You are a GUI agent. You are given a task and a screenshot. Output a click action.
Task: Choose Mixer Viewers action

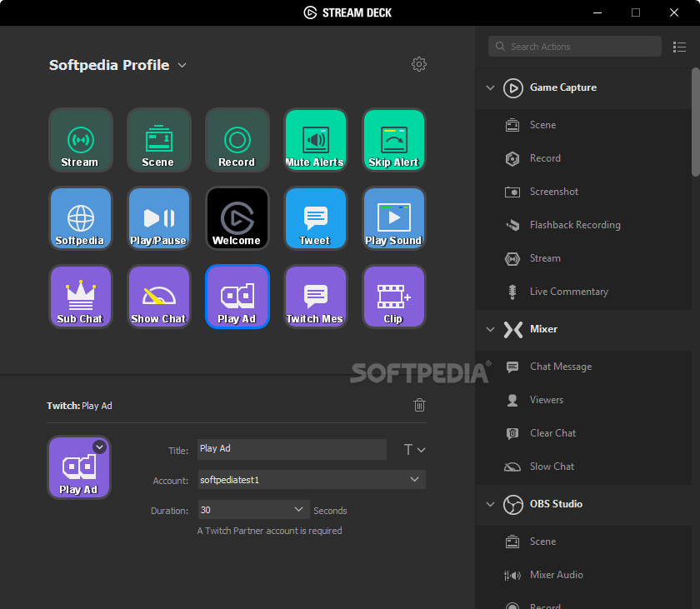584,400
